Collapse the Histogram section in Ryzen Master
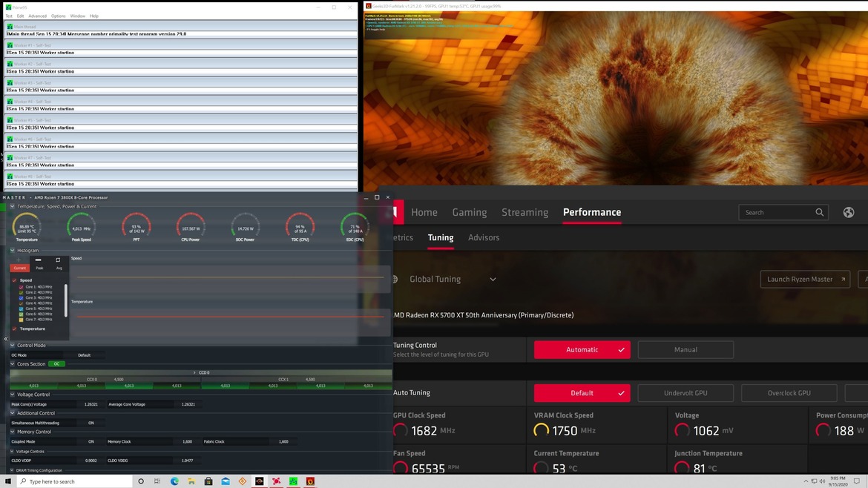Screen dimensions: 868x488 point(12,250)
